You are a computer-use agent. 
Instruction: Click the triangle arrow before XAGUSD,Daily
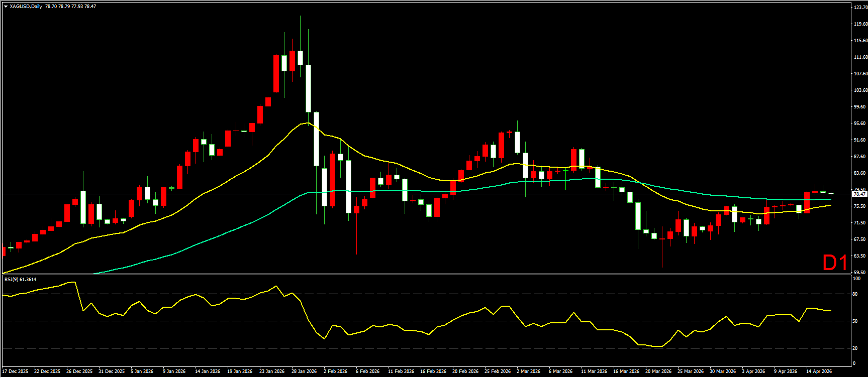tap(6, 7)
